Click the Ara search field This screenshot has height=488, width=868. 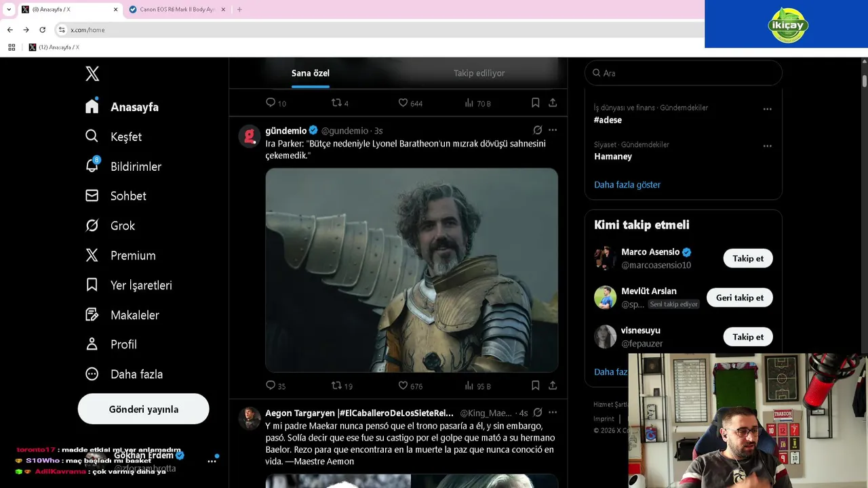[x=684, y=73]
